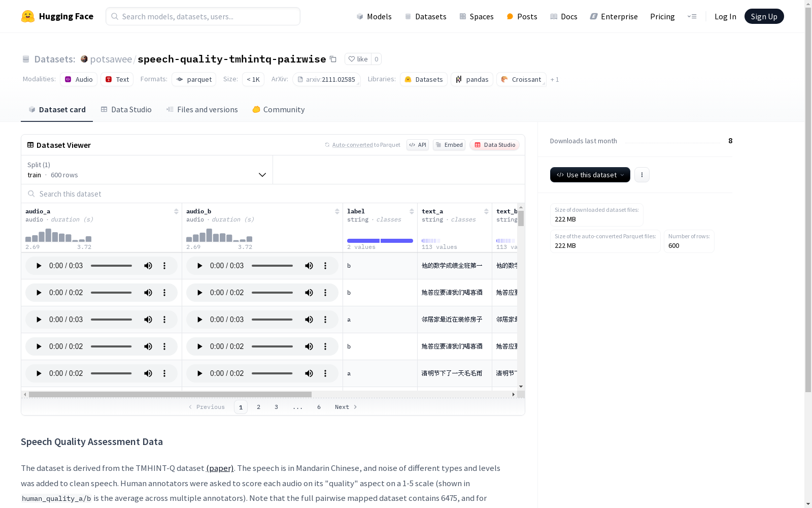Image resolution: width=812 pixels, height=508 pixels.
Task: Open the API button in Dataset Viewer
Action: click(418, 145)
